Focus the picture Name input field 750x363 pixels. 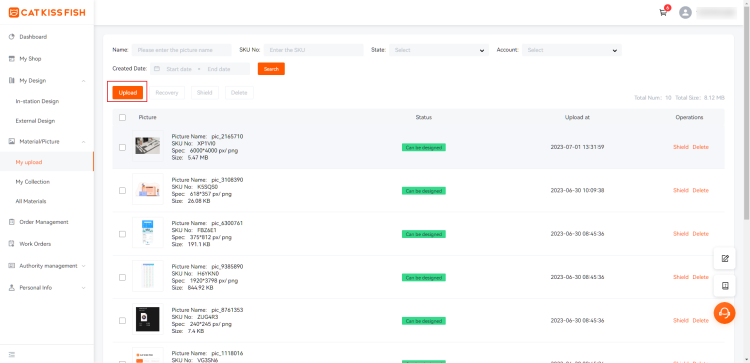[x=182, y=50]
